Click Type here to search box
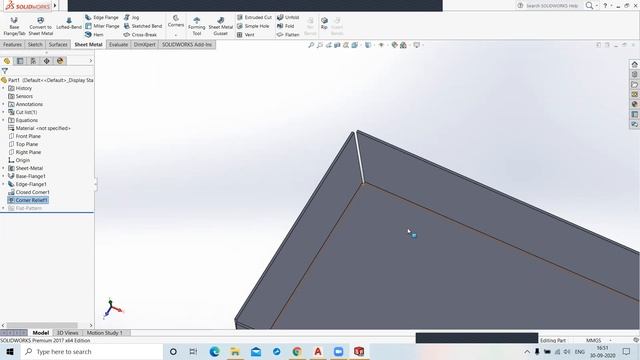 91,351
